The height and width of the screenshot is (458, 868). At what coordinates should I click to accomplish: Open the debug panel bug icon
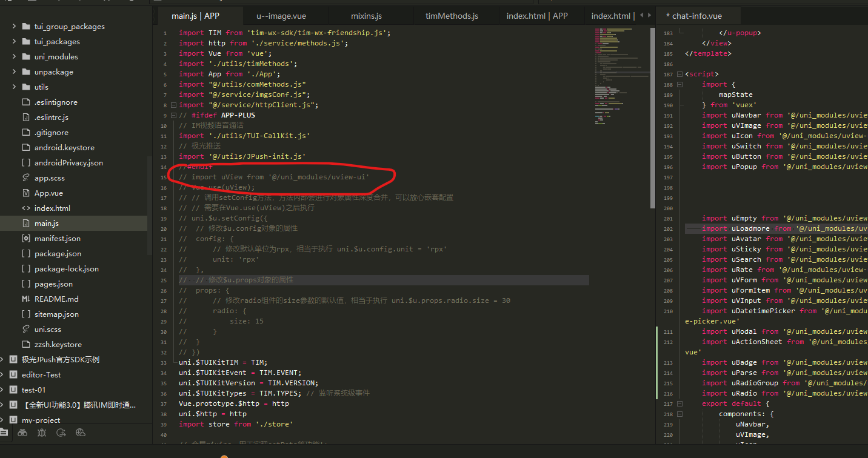(x=41, y=433)
